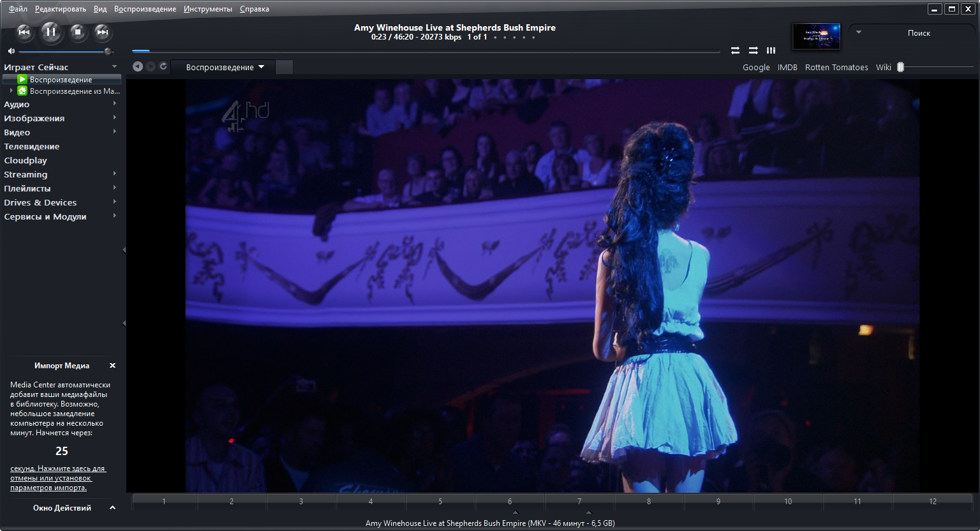
Task: Jump to chapter marker 8
Action: click(x=649, y=502)
